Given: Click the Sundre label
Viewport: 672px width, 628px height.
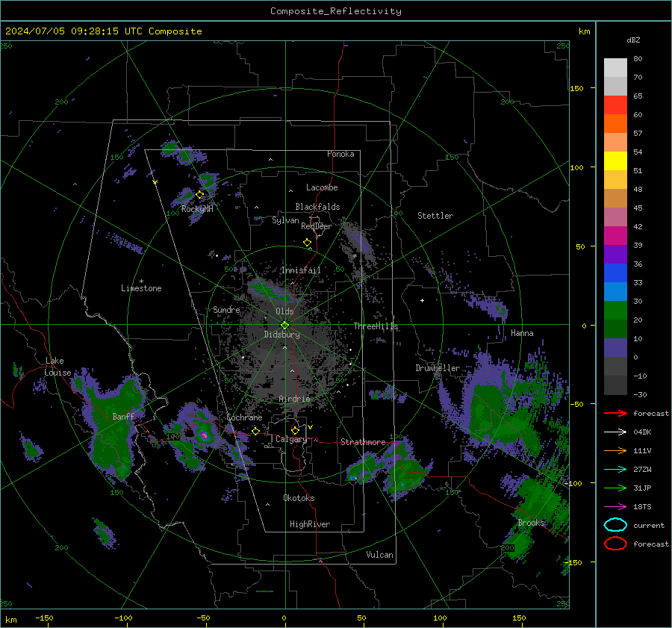Looking at the screenshot, I should click(226, 309).
